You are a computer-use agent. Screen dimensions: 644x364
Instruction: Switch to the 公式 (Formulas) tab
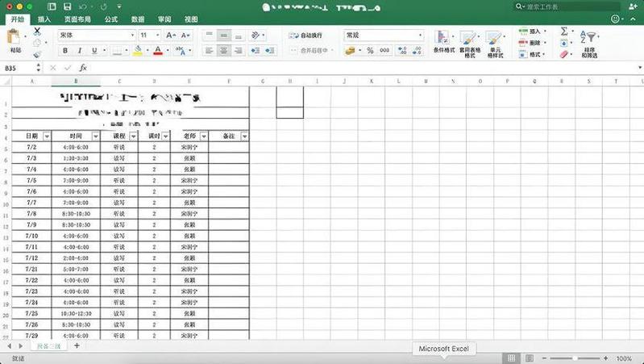[x=111, y=19]
